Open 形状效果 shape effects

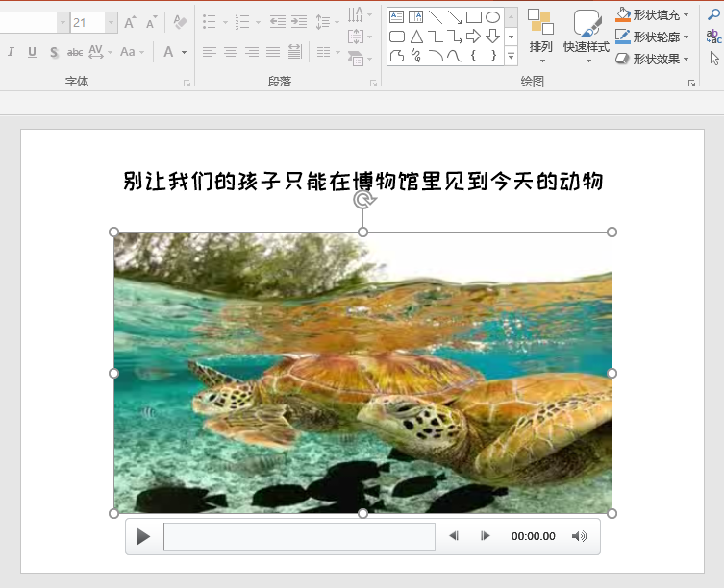pos(652,59)
